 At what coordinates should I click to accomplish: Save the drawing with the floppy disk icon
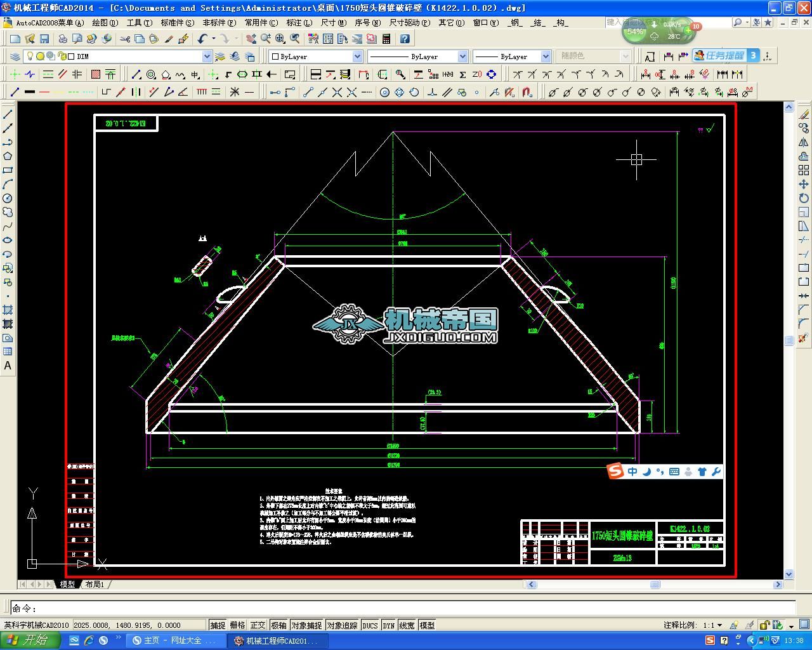(44, 39)
